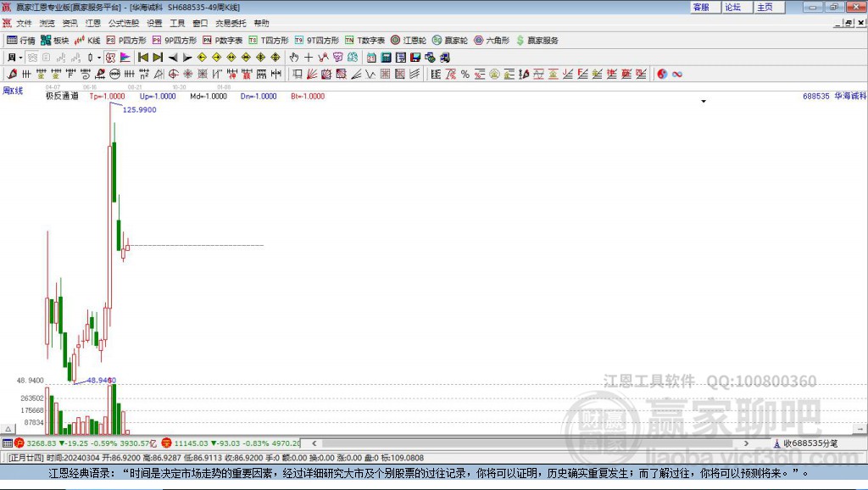Screen dimensions: 868x490
Task: Click the status bar grid icon
Action: point(7,443)
